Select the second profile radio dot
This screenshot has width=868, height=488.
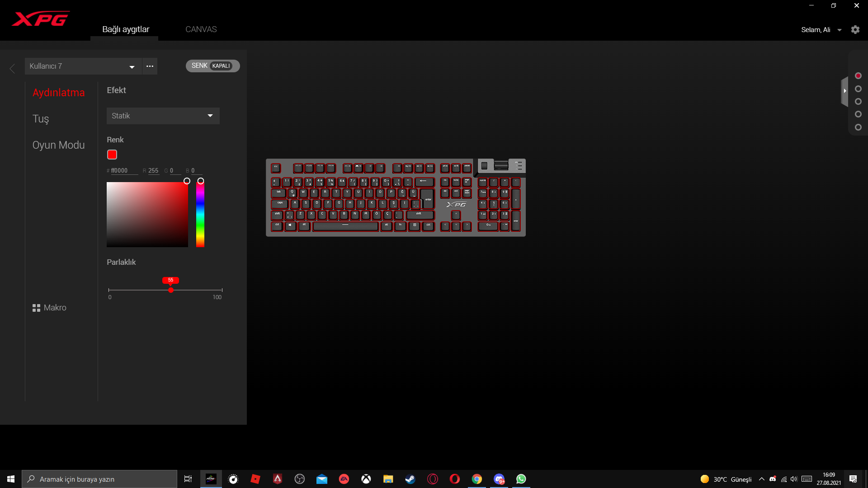point(858,89)
